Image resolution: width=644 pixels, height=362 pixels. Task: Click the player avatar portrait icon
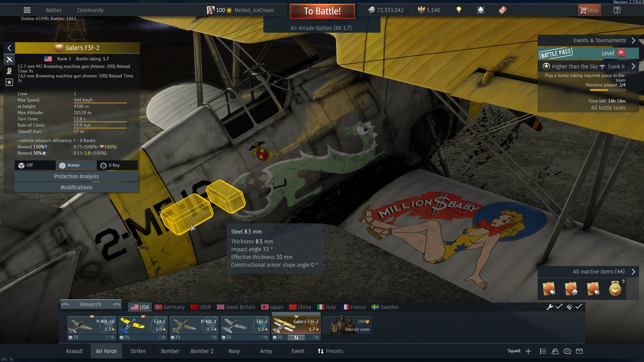pos(211,10)
